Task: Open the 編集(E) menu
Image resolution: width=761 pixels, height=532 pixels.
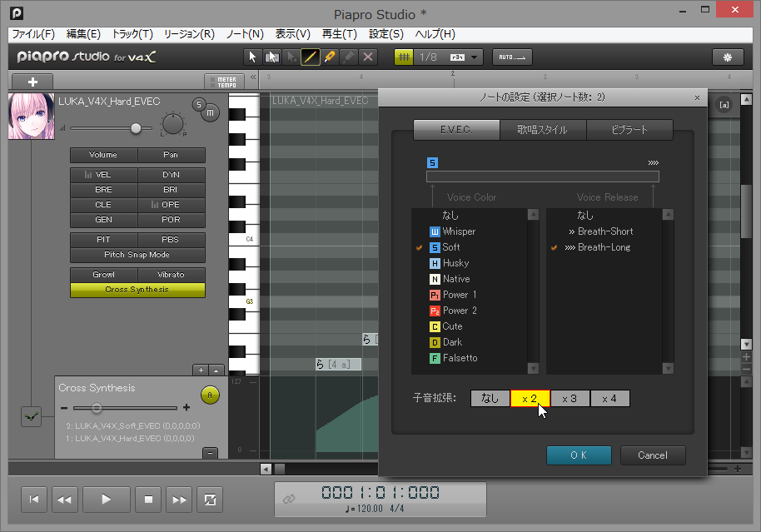Action: pyautogui.click(x=83, y=34)
